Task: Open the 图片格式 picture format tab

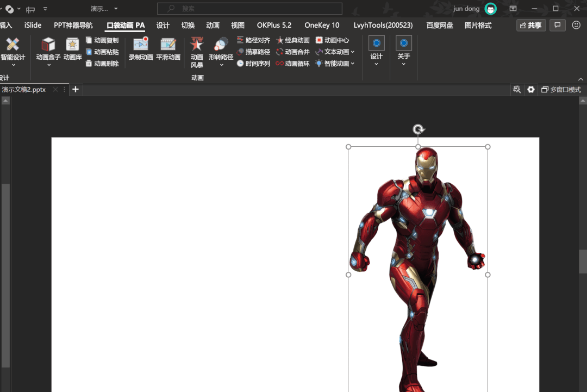Action: (478, 26)
